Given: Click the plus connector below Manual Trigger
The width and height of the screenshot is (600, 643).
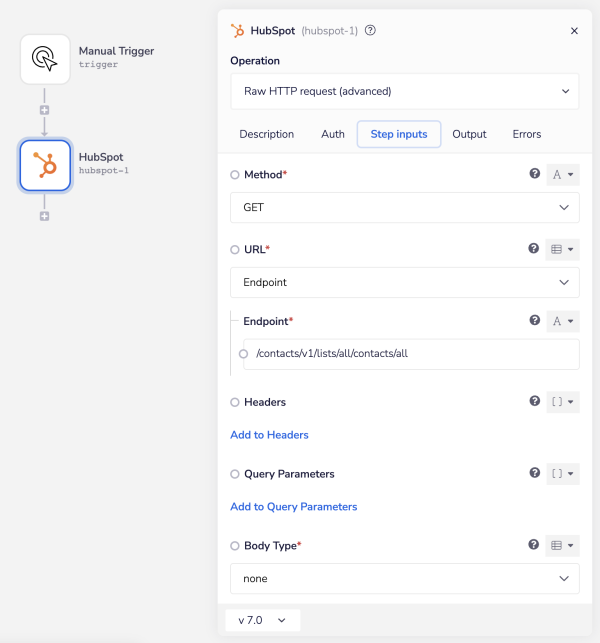Looking at the screenshot, I should tap(44, 110).
